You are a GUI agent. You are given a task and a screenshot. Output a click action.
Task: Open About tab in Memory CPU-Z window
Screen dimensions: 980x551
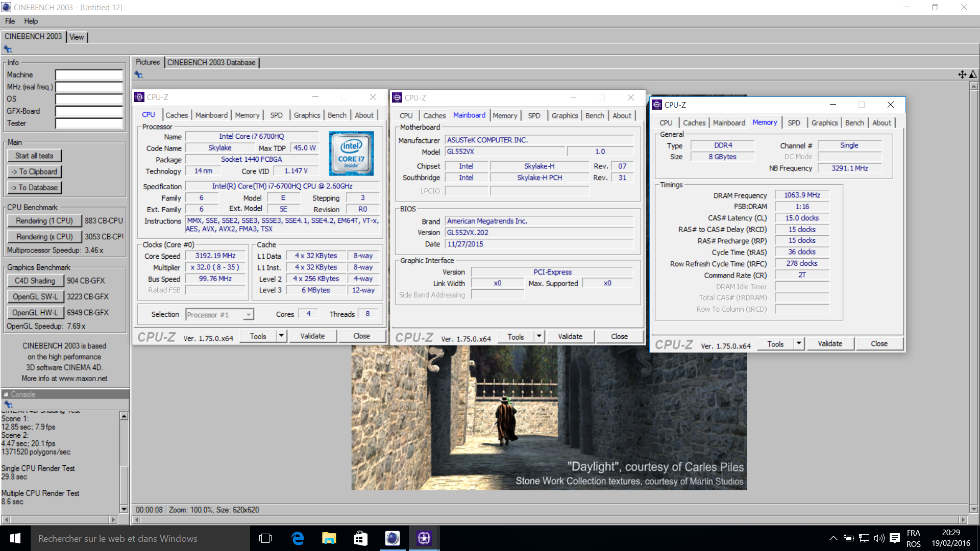tap(881, 122)
